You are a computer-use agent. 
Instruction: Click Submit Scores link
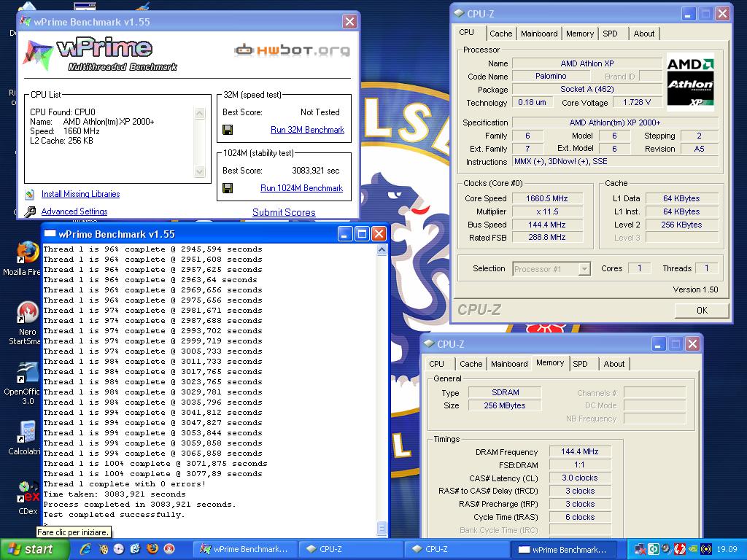pyautogui.click(x=284, y=212)
